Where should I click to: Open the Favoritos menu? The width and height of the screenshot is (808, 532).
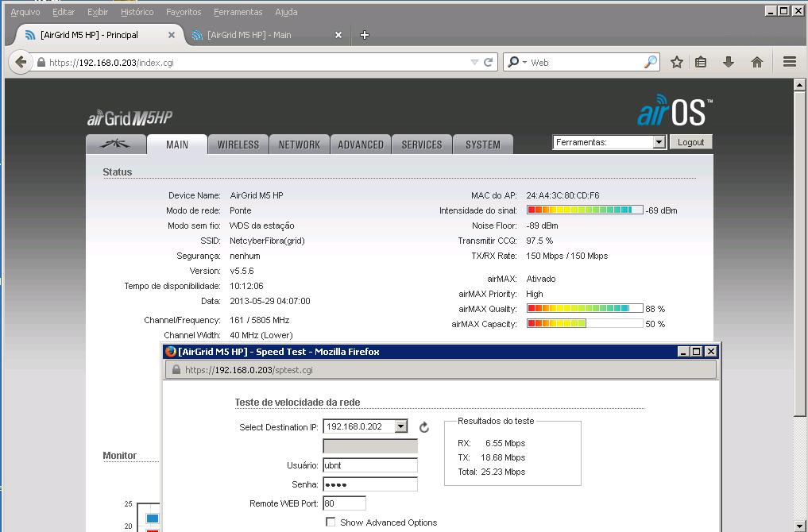(184, 12)
